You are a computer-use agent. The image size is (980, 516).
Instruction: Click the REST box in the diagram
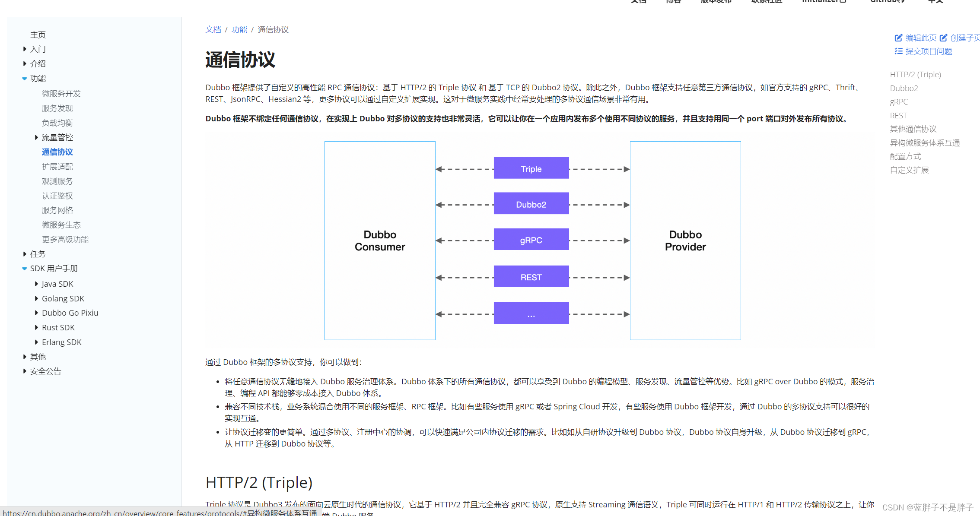531,276
